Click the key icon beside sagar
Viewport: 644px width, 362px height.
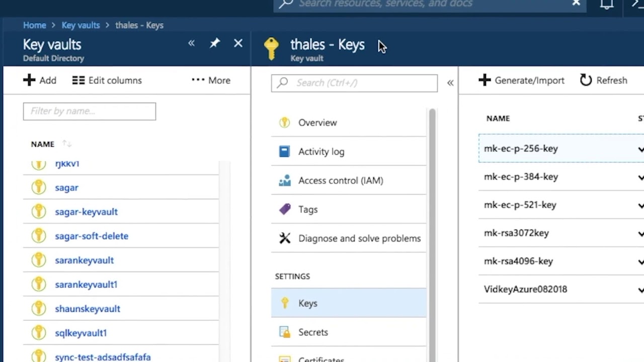point(39,187)
